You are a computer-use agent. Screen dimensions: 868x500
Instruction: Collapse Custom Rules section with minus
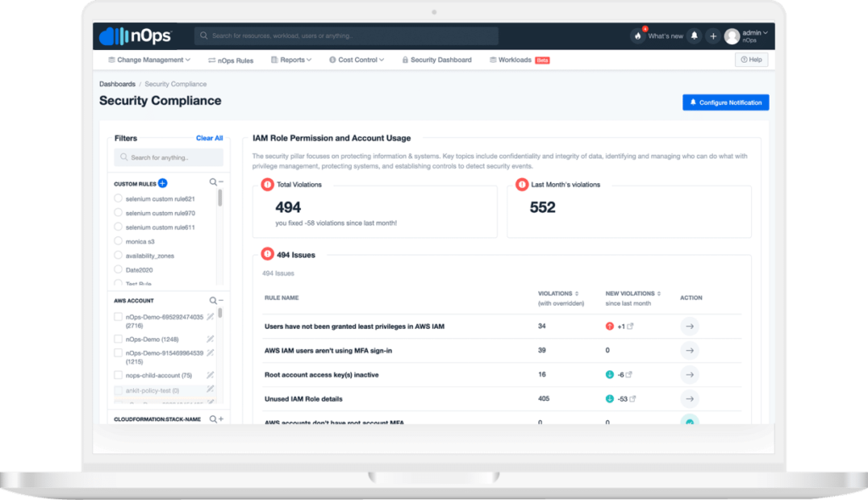[x=221, y=182]
